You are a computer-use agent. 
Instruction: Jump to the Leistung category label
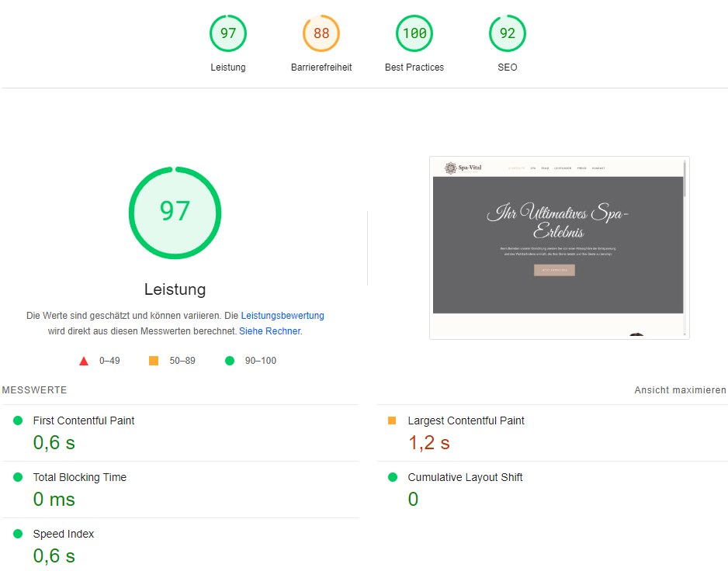228,67
